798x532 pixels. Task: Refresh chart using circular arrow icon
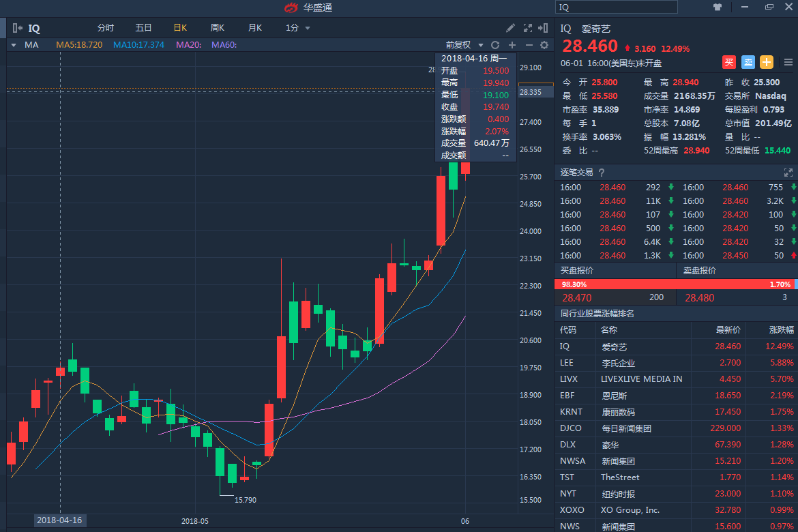[x=495, y=45]
